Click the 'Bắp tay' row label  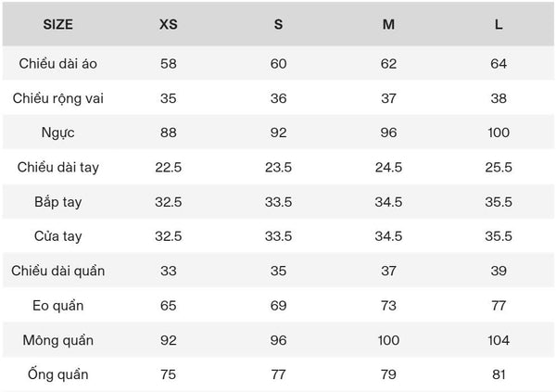(x=57, y=201)
